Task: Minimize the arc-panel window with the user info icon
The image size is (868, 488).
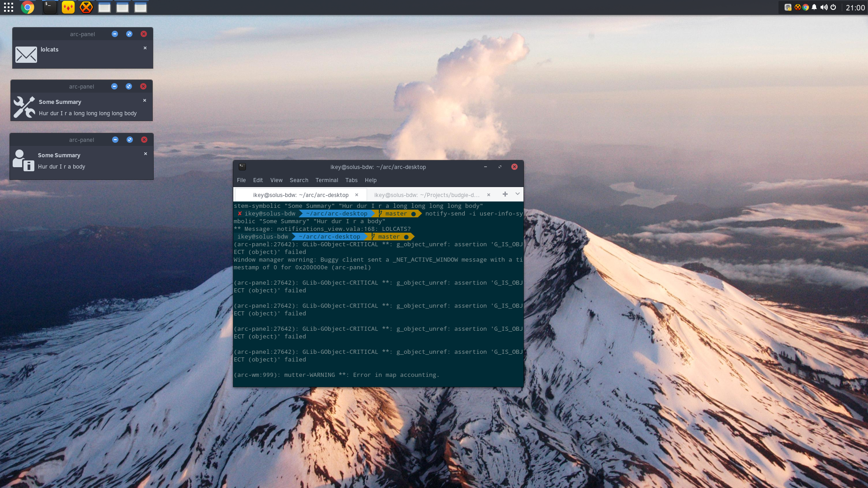Action: pyautogui.click(x=115, y=140)
